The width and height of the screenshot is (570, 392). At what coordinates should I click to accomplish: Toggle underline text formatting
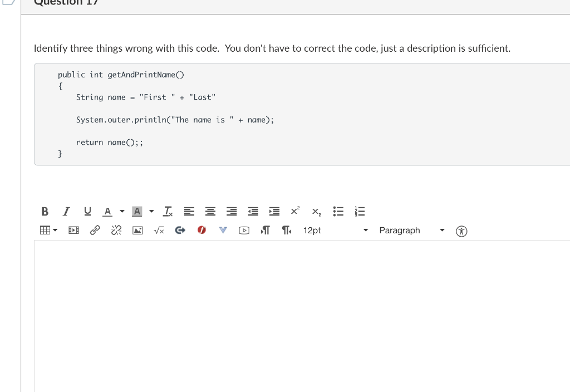coord(87,211)
